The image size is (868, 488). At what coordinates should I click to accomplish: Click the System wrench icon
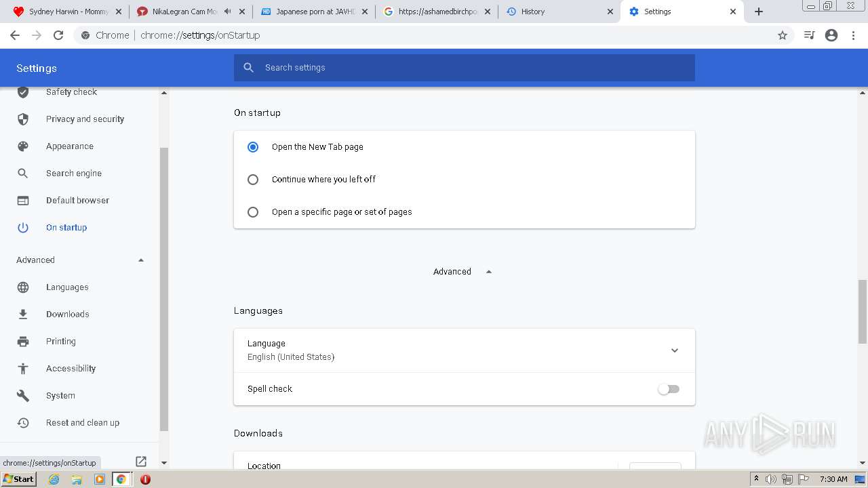tap(23, 396)
